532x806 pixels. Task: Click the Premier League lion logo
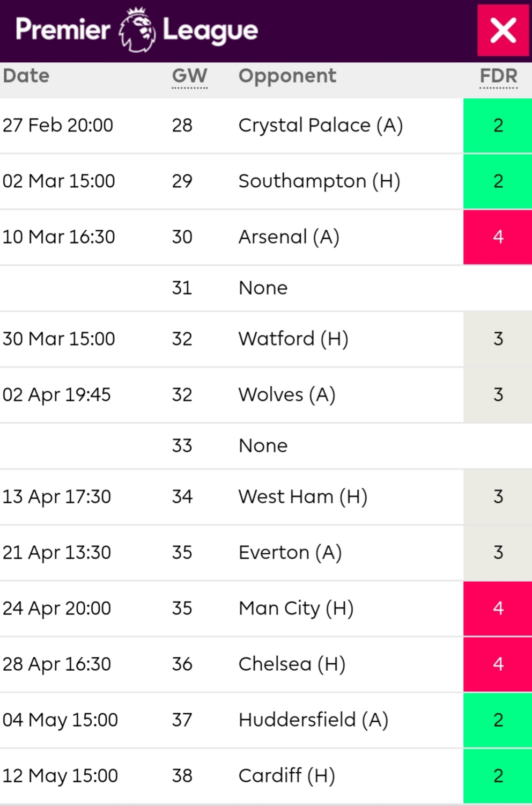tap(137, 30)
